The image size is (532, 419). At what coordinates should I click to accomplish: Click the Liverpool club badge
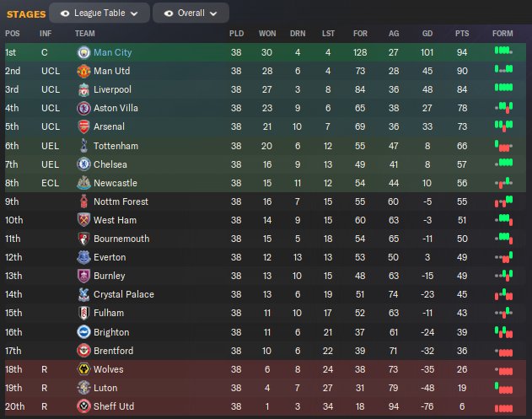pyautogui.click(x=83, y=89)
